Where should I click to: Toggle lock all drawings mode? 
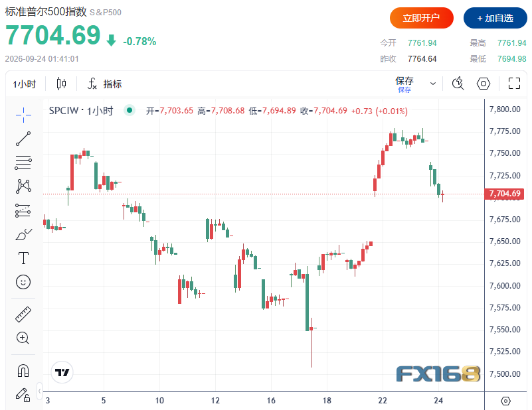point(23,395)
